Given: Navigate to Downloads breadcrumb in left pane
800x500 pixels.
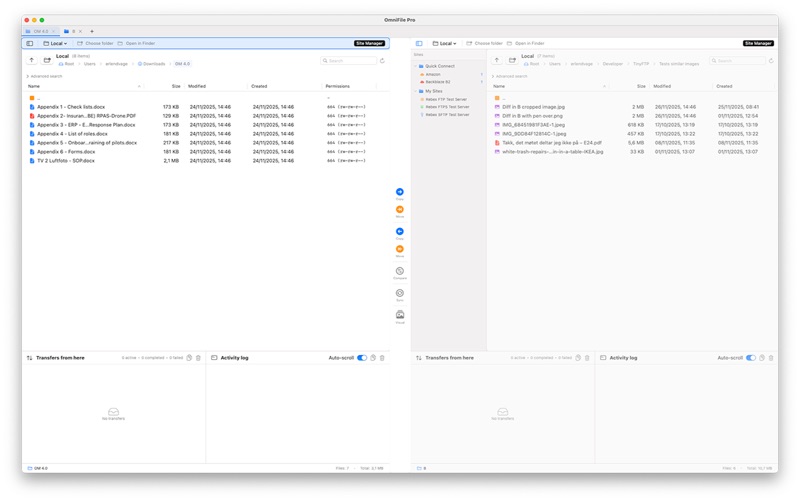Looking at the screenshot, I should point(152,64).
